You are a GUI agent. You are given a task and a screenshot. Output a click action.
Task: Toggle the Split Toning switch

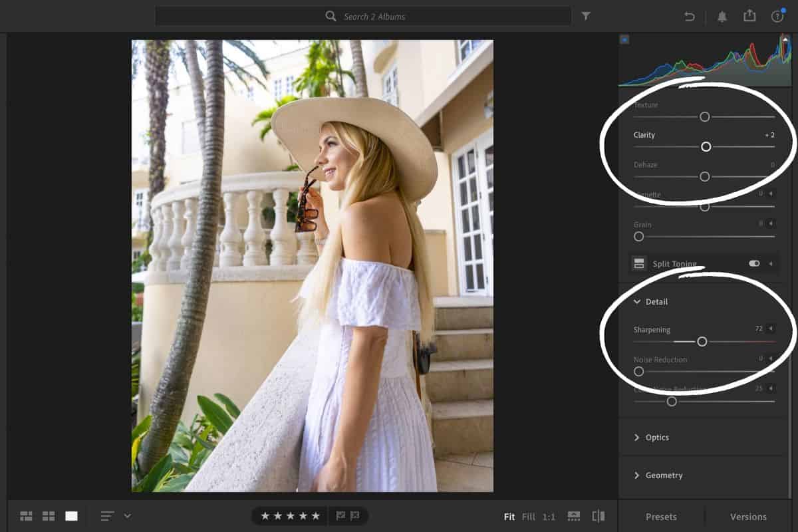[754, 263]
